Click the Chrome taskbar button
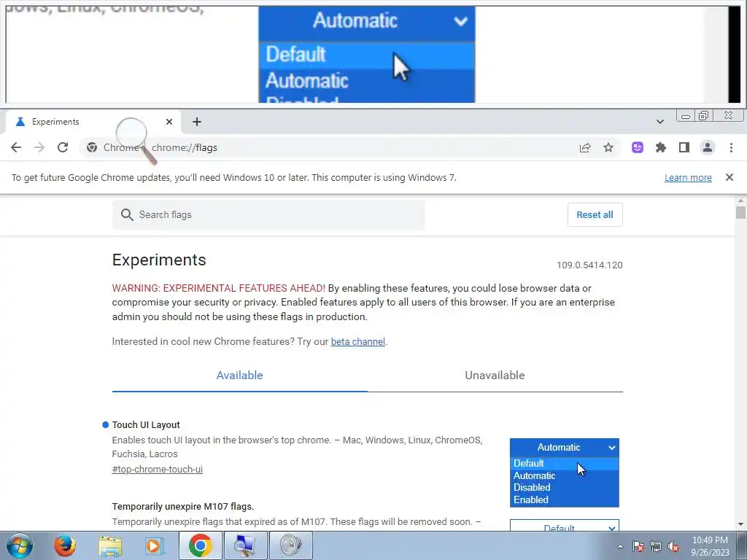747x560 pixels. point(200,545)
